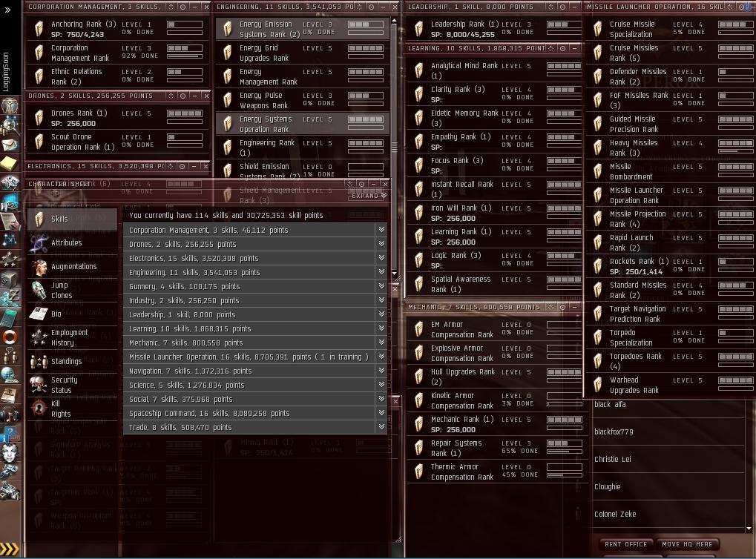This screenshot has width=756, height=559.
Task: Click the yellow chevrons at sidebar bottom
Action: point(10,549)
